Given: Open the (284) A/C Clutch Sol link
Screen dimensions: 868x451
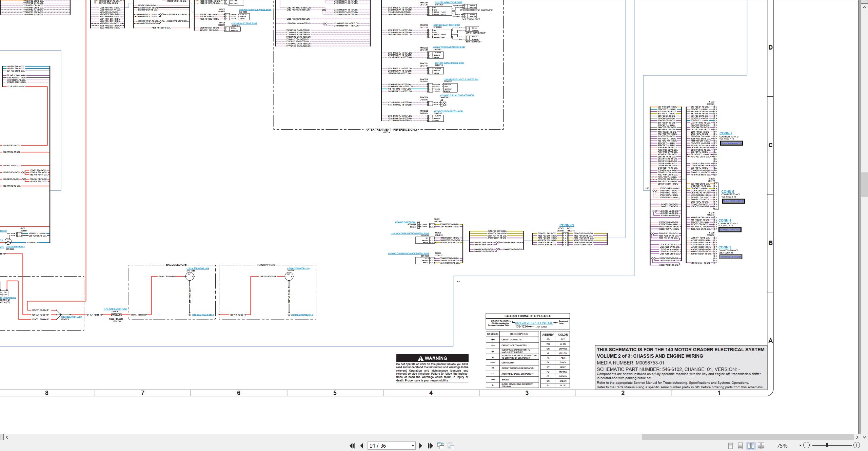Looking at the screenshot, I should click(405, 222).
